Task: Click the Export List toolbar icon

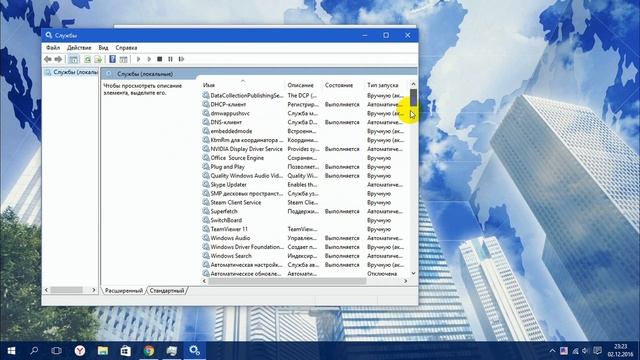Action: click(98, 59)
